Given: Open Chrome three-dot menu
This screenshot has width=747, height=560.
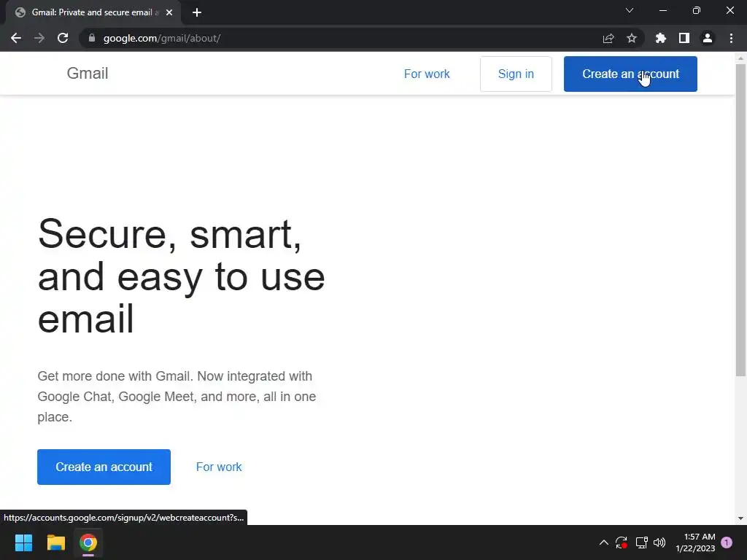Looking at the screenshot, I should [x=731, y=38].
